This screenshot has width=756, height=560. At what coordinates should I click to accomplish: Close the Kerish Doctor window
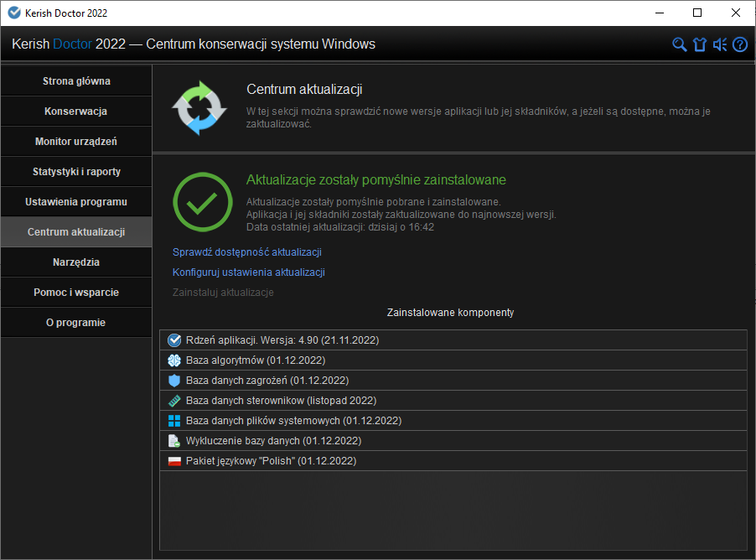[x=736, y=13]
